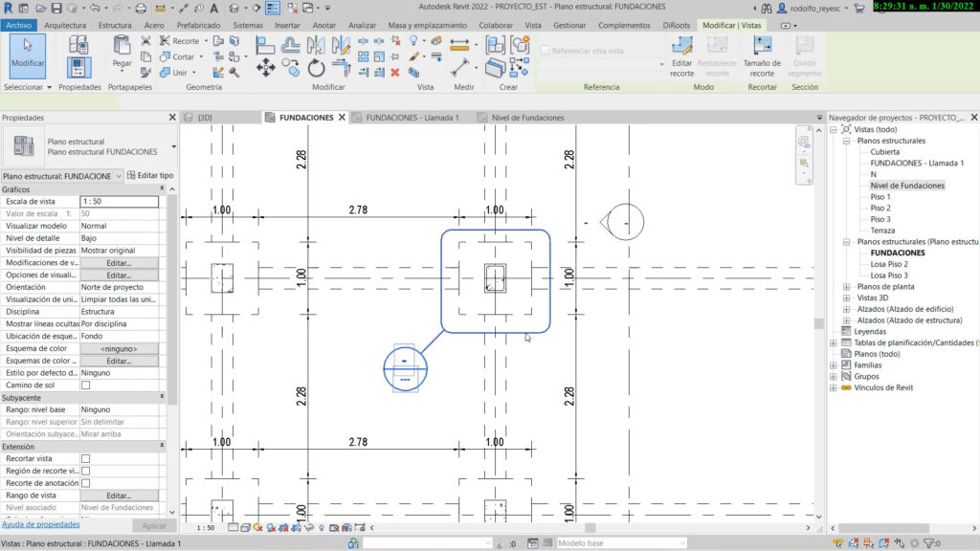This screenshot has height=551, width=980.
Task: Click the Ayuda de propiedades link
Action: 40,524
